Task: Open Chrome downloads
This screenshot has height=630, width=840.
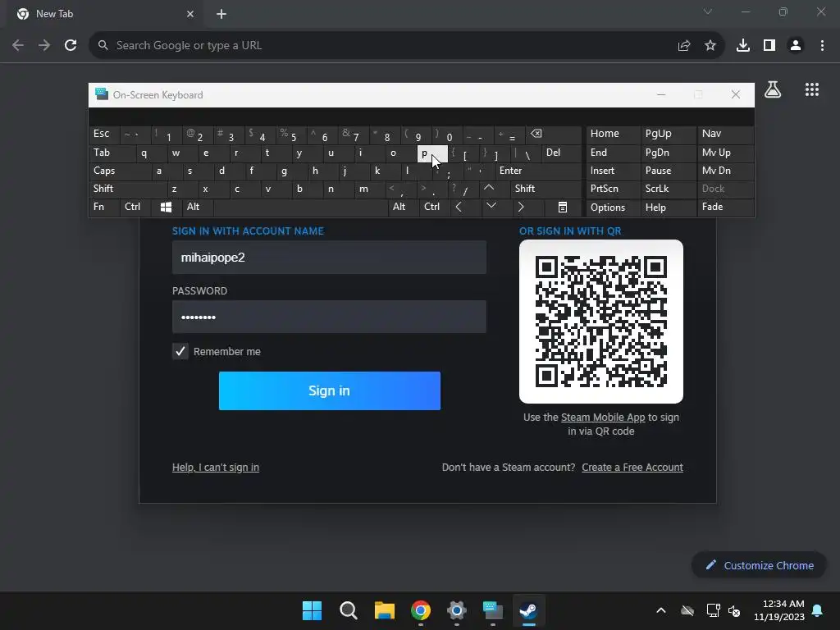Action: coord(743,46)
